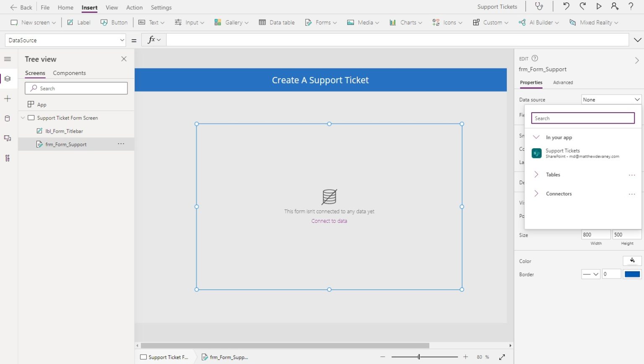Viewport: 644px width, 364px height.
Task: Click the blue Border color swatch
Action: point(632,274)
